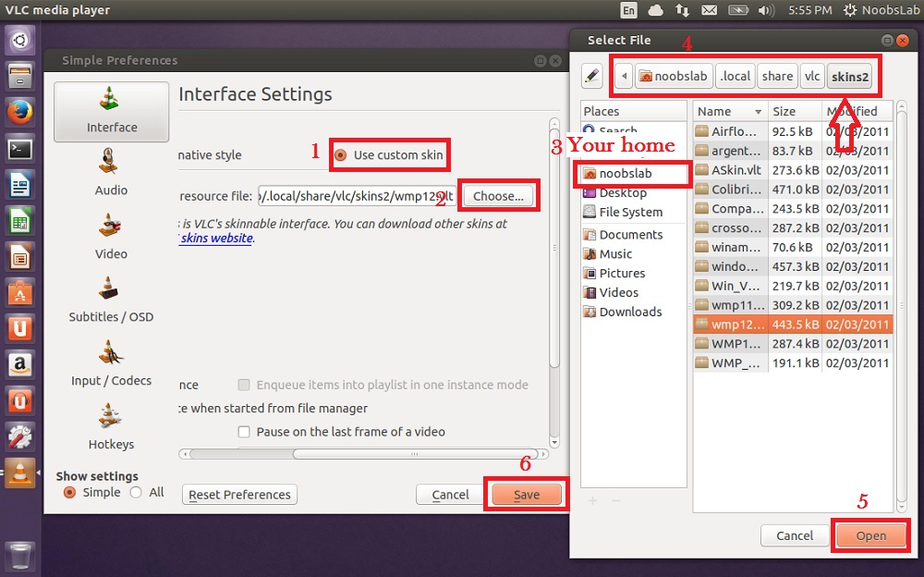Open System Settings tools icon in dock
The height and width of the screenshot is (577, 924).
tap(20, 437)
